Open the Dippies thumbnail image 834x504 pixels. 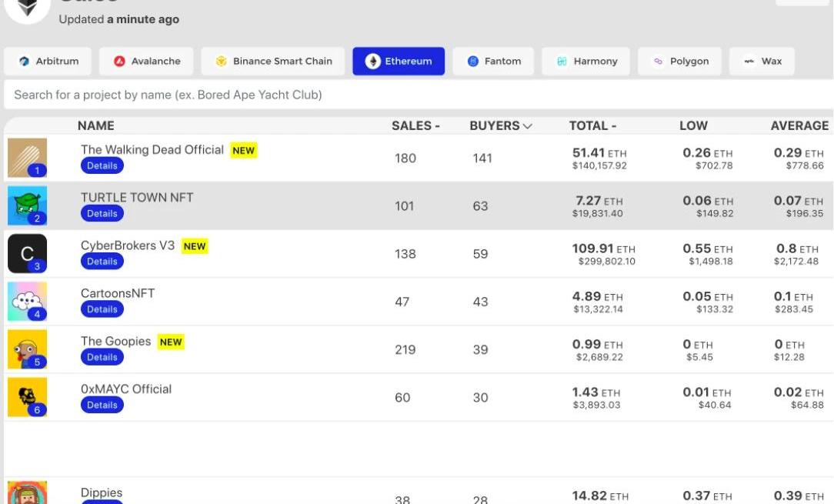(27, 492)
